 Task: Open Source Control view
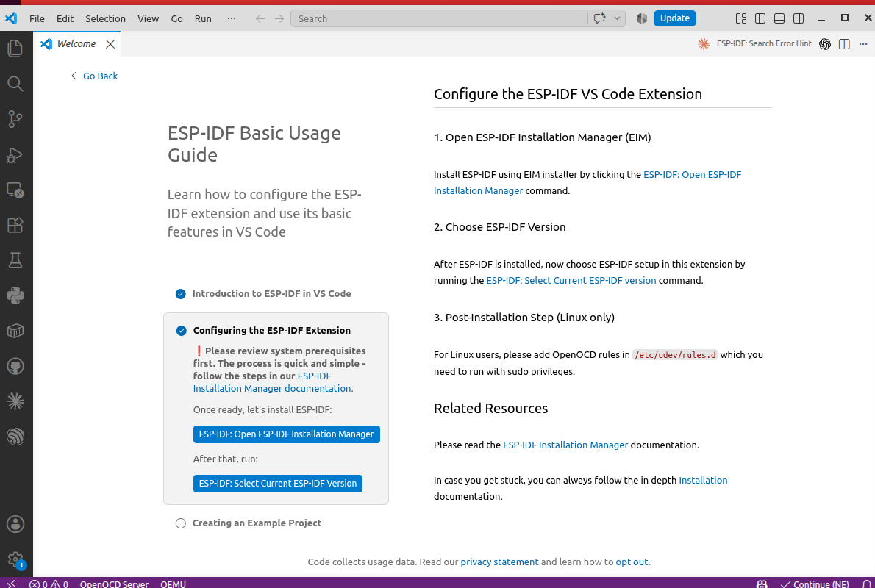(15, 119)
